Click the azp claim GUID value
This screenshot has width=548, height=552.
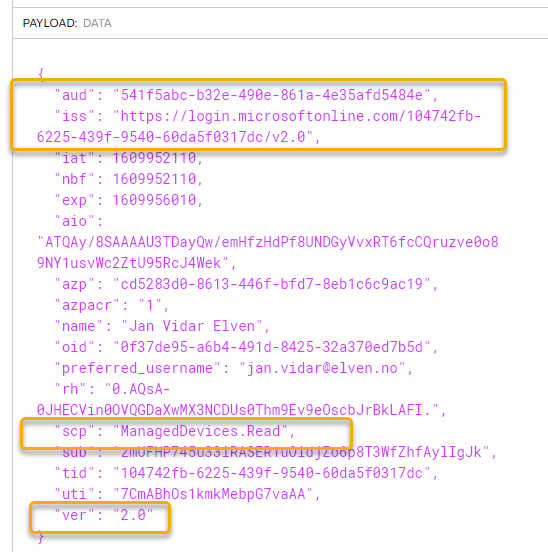tap(271, 284)
